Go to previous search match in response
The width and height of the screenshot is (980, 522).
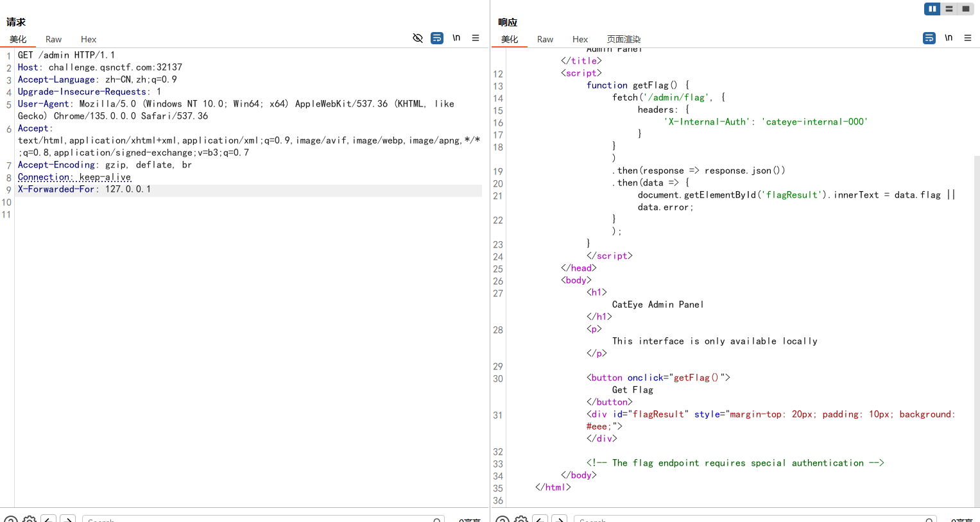coord(540,519)
